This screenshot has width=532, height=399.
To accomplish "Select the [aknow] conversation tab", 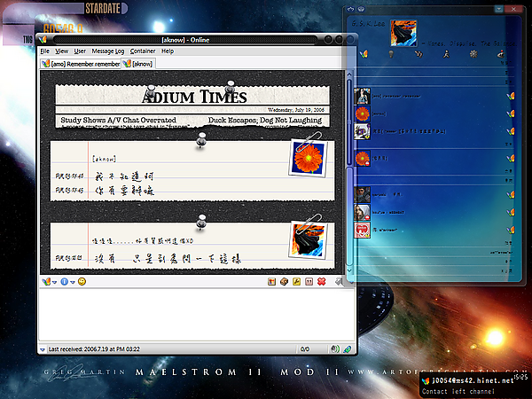I will pos(140,64).
